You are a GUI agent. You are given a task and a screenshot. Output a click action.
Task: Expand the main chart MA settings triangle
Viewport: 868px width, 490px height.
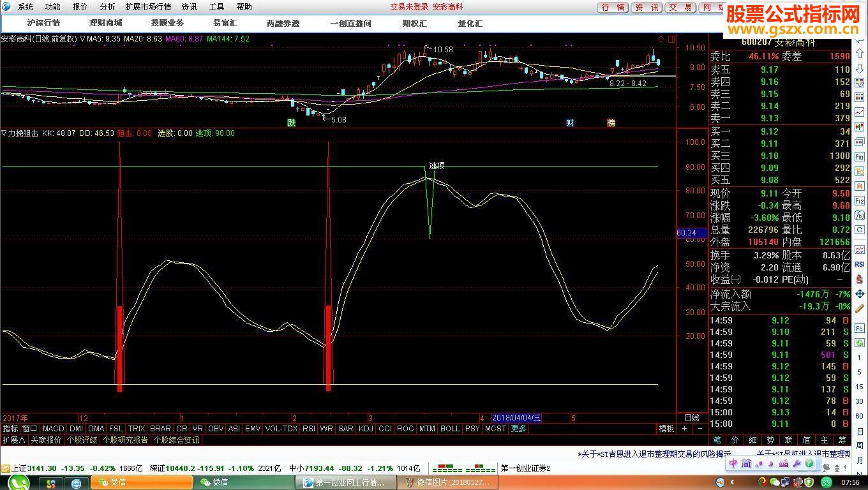[82, 39]
